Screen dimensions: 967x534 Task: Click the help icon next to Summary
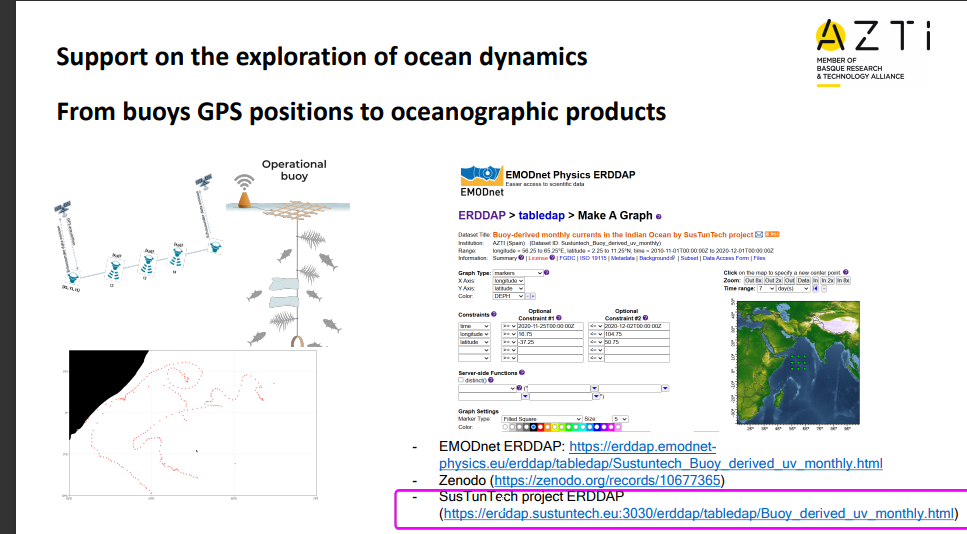[x=521, y=258]
